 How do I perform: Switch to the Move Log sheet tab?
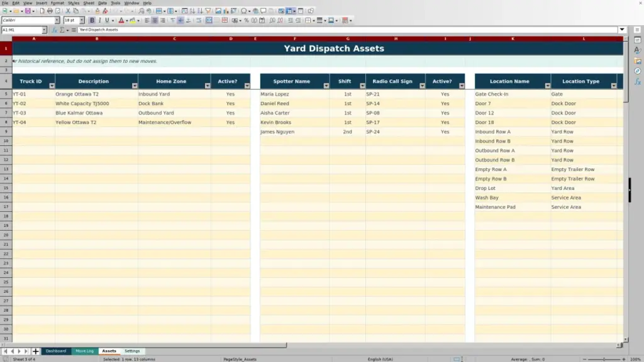pos(85,351)
